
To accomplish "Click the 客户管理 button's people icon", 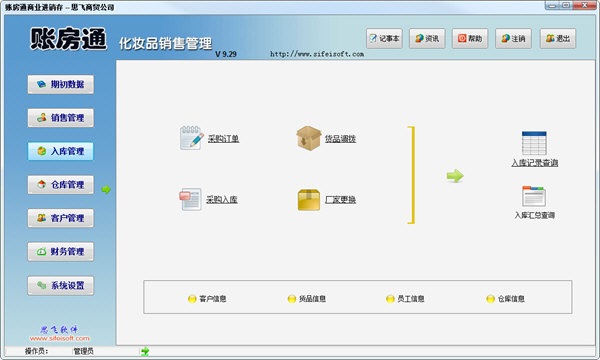I will click(42, 218).
